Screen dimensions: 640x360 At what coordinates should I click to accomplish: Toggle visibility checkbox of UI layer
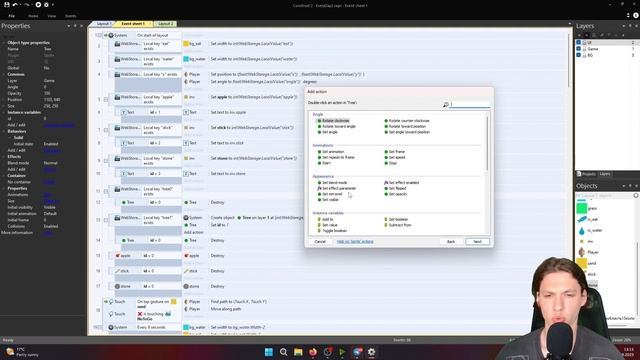coord(578,42)
